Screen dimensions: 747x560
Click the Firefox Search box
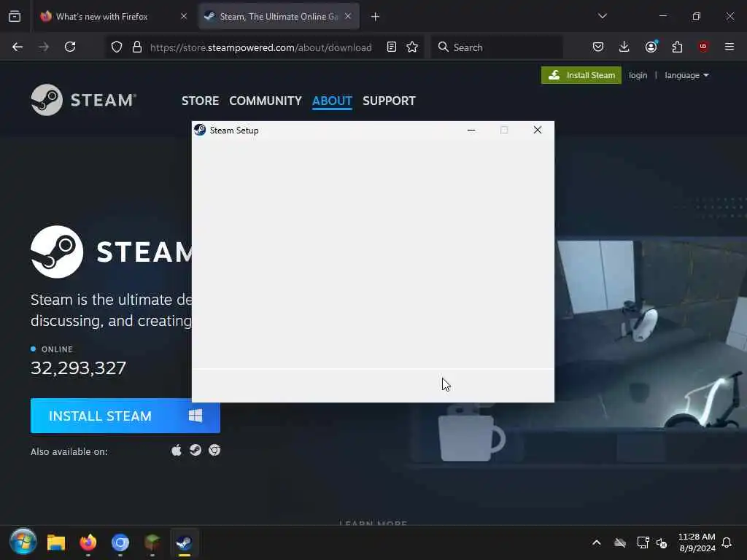coord(497,47)
